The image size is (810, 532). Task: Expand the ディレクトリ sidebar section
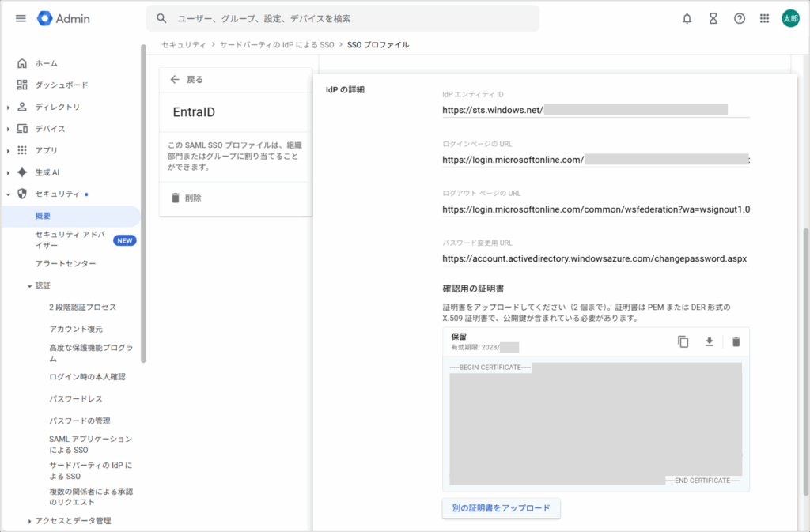coord(9,107)
